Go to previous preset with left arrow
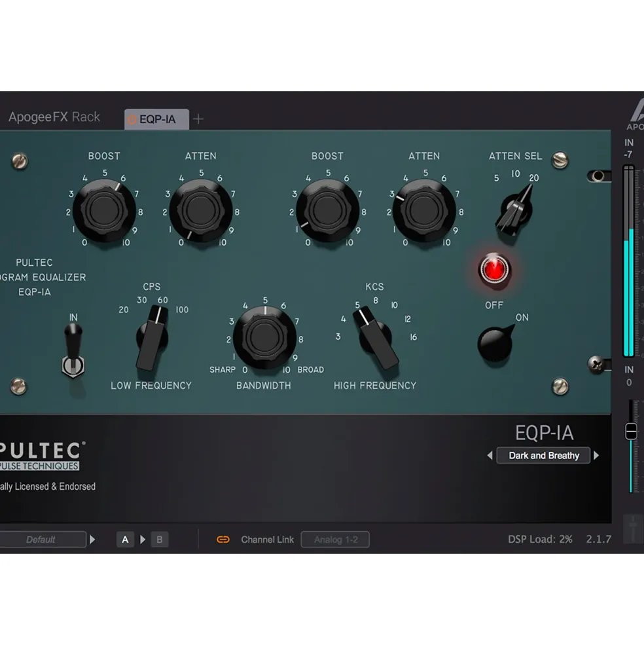 (x=490, y=455)
